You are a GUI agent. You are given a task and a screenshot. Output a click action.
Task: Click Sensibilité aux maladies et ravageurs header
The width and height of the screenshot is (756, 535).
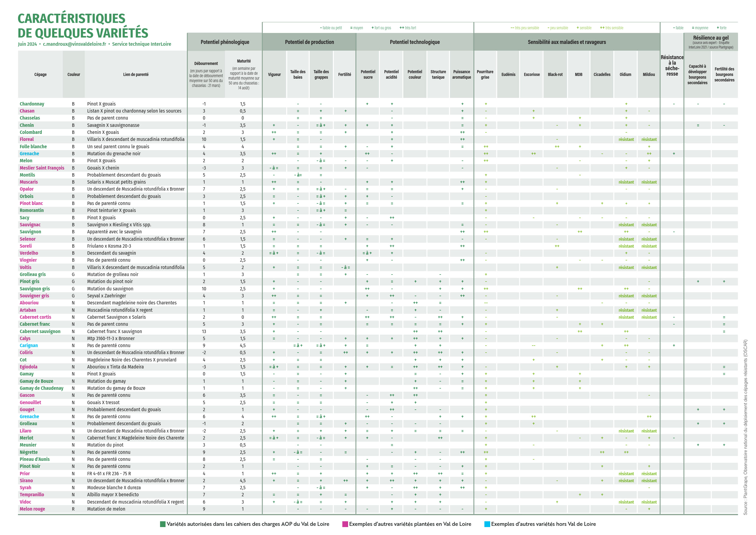(566, 42)
